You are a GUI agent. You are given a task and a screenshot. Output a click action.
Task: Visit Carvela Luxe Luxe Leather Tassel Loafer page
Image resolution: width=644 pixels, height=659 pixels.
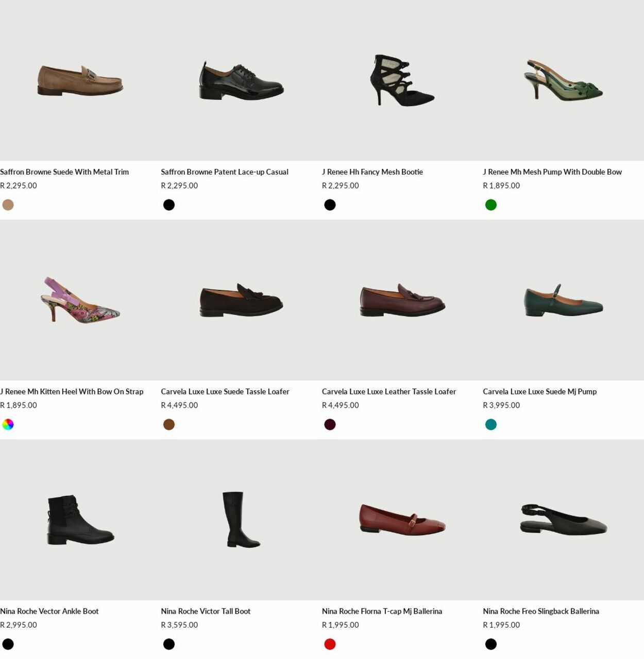click(x=389, y=392)
